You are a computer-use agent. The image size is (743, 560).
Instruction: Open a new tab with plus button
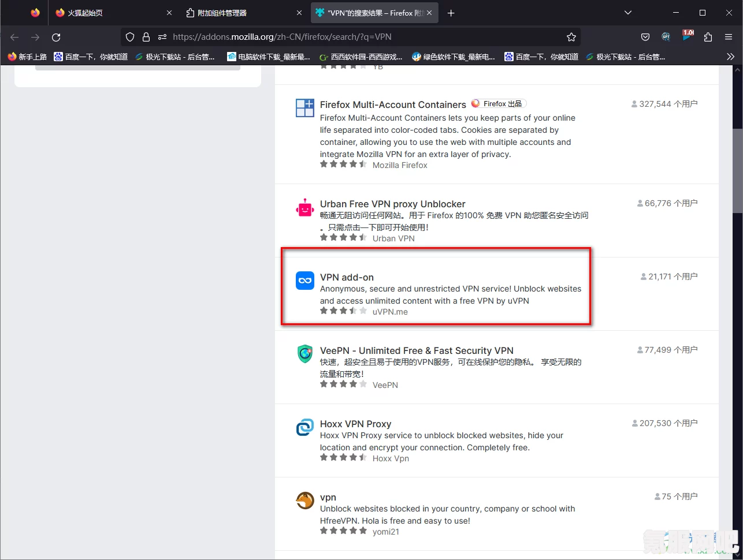click(x=451, y=13)
